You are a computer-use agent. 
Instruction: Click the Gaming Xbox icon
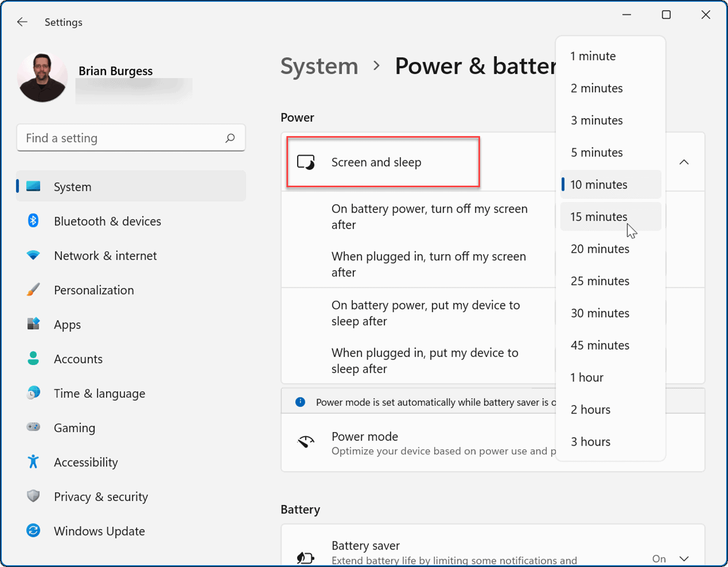[33, 427]
